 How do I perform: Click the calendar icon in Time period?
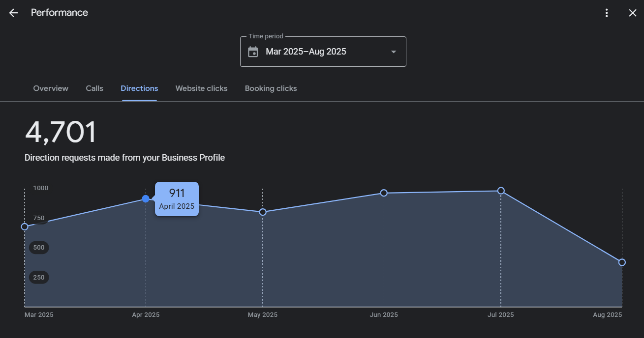253,52
